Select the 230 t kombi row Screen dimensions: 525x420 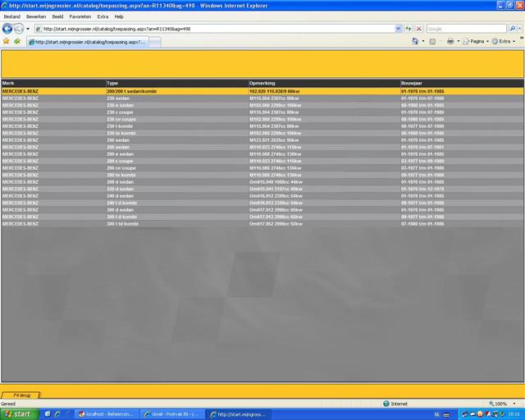(x=262, y=126)
